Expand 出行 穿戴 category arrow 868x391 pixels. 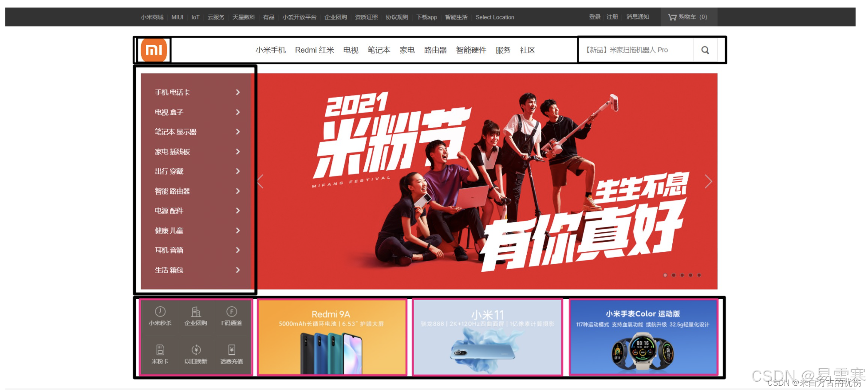(238, 171)
